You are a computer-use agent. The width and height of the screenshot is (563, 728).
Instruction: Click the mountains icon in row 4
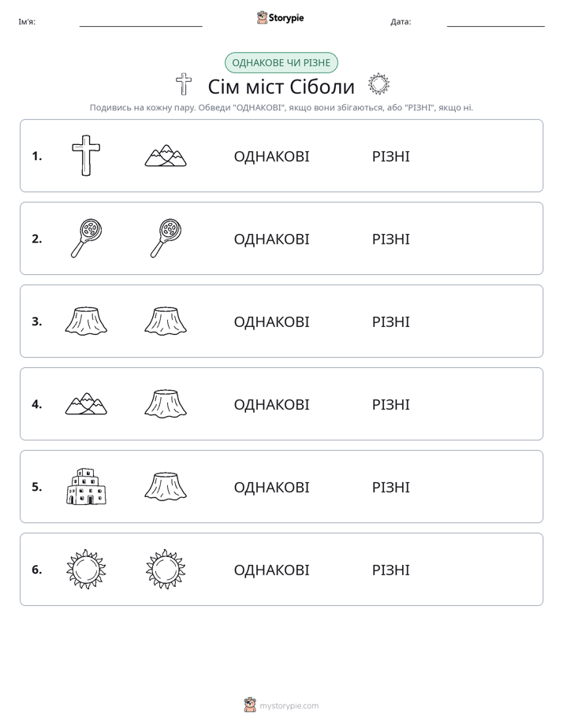pyautogui.click(x=86, y=403)
